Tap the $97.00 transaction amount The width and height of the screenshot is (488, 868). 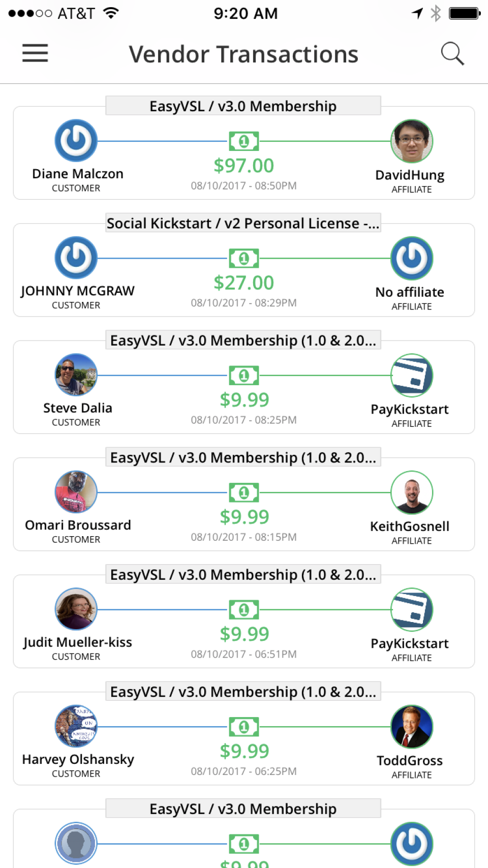(244, 165)
